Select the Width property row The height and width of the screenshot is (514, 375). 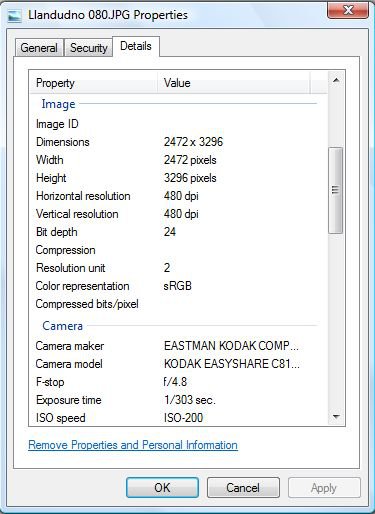(179, 160)
